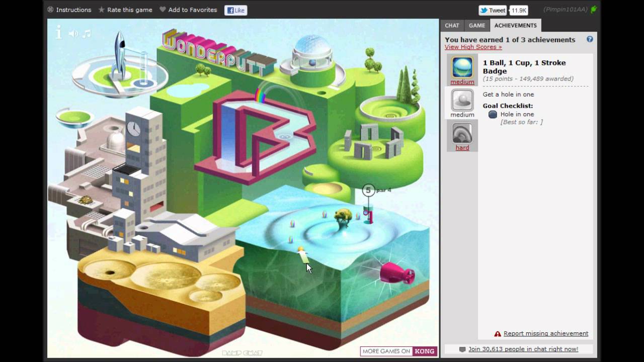Click the Twitter Tweet button
The width and height of the screenshot is (644, 362).
493,10
